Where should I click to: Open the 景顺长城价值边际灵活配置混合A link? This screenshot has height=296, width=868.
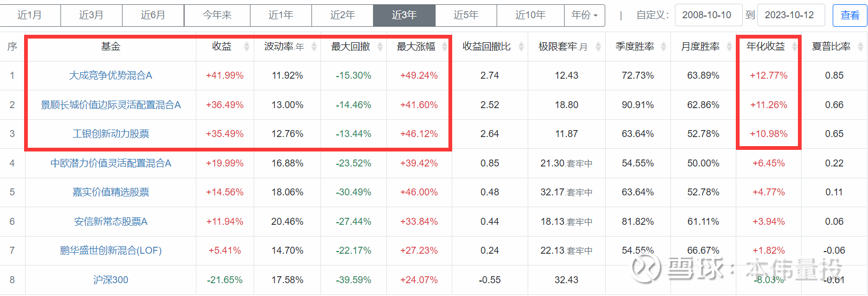[x=111, y=105]
